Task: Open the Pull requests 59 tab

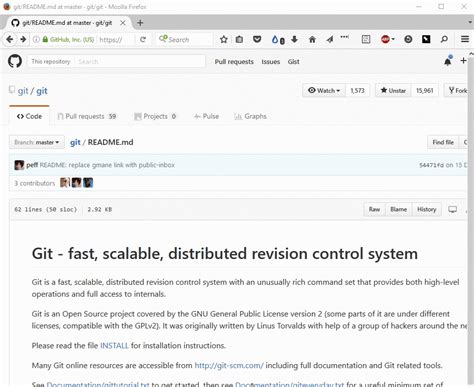Action: coord(87,116)
